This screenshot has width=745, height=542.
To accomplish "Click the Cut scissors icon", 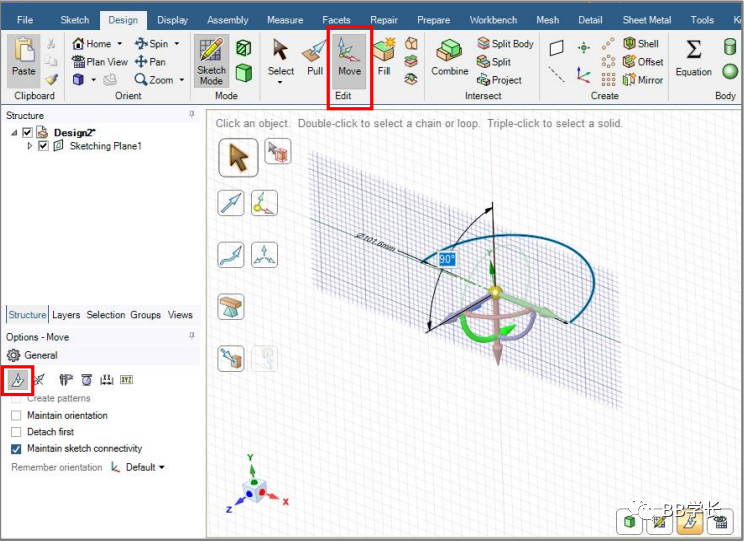I will (51, 44).
